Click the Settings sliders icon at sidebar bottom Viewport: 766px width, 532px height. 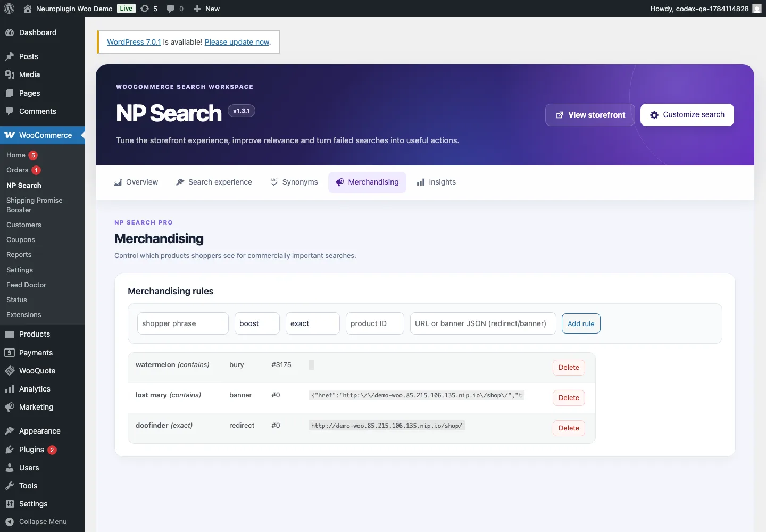10,504
